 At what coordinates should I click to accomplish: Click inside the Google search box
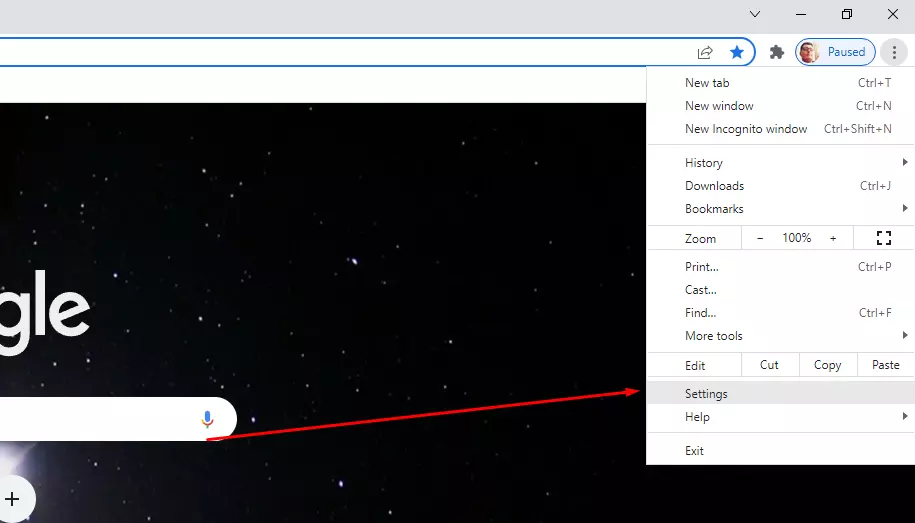(x=117, y=419)
